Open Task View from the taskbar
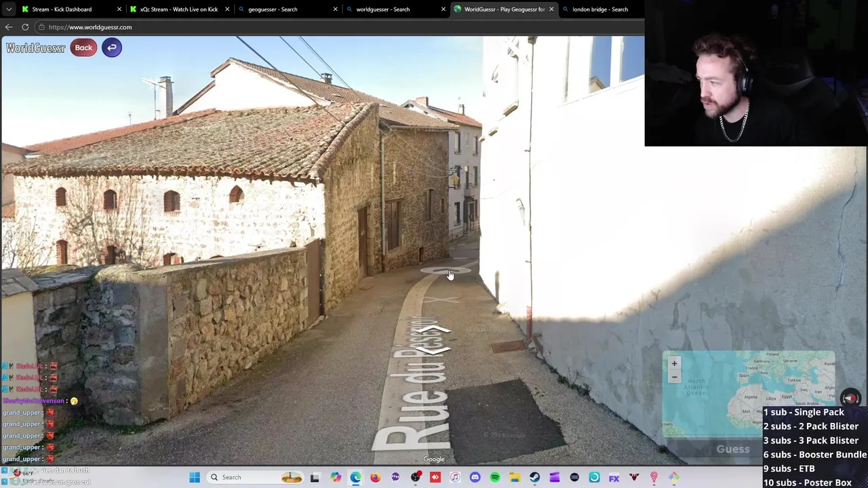Image resolution: width=868 pixels, height=488 pixels. [x=315, y=477]
